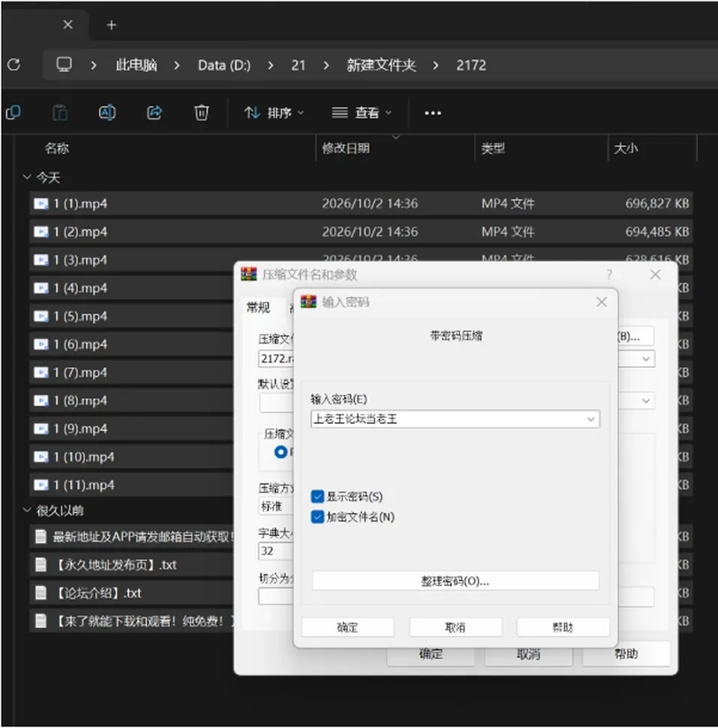Open the password field dropdown arrow

(591, 419)
